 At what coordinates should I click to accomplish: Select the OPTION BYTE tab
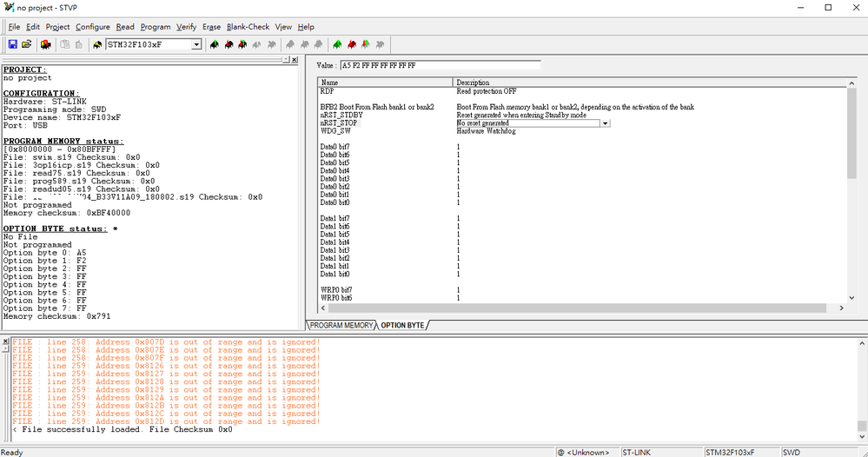coord(402,325)
